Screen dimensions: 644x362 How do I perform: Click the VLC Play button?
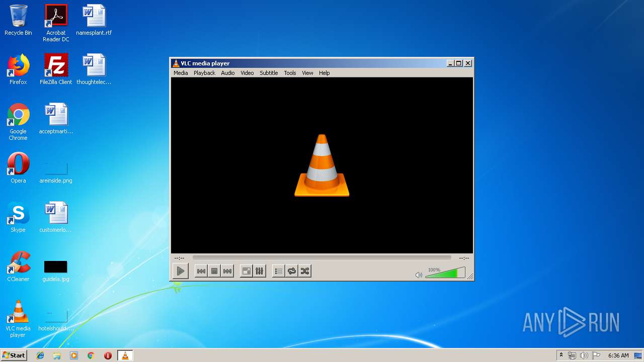pos(180,271)
